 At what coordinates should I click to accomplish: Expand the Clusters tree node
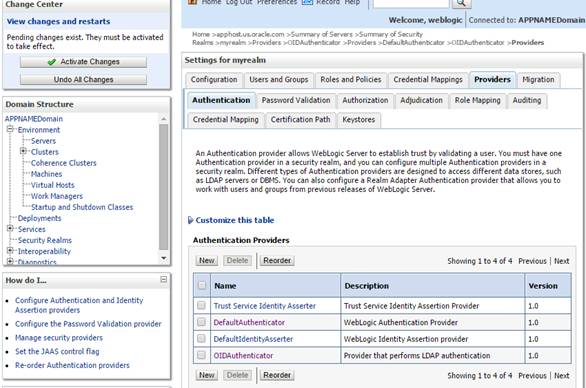click(23, 151)
